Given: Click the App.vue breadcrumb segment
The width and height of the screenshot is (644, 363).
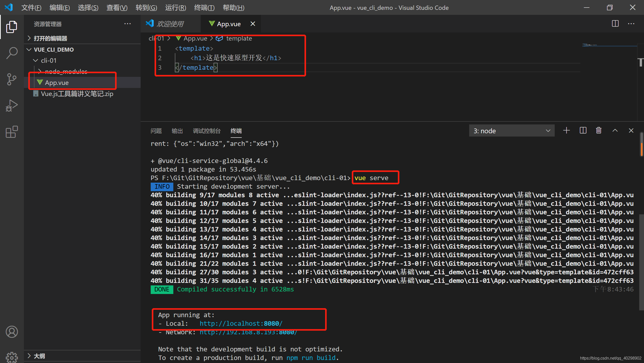Looking at the screenshot, I should point(195,38).
